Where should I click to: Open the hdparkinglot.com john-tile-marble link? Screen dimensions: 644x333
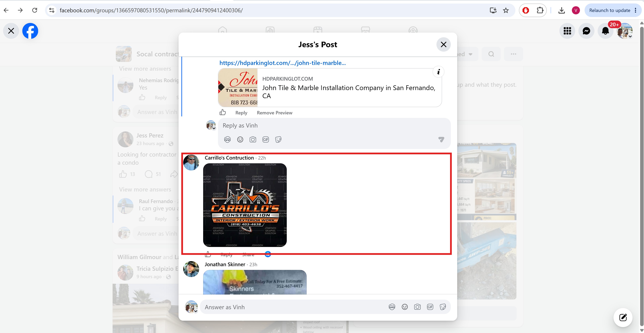(283, 63)
